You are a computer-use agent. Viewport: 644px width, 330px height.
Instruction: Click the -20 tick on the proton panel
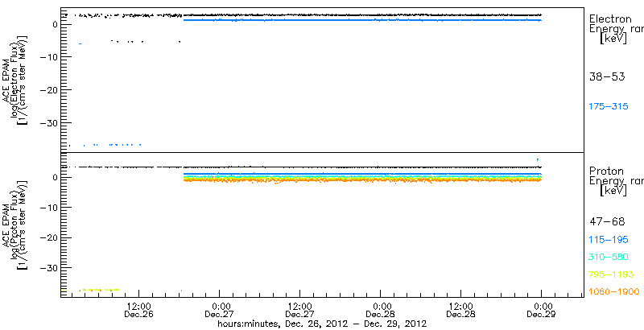pyautogui.click(x=50, y=237)
